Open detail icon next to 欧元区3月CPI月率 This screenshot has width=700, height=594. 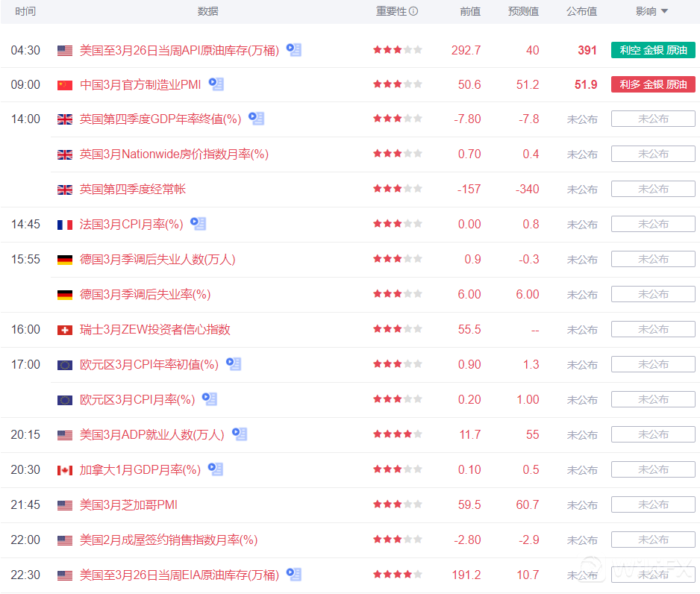click(x=210, y=399)
